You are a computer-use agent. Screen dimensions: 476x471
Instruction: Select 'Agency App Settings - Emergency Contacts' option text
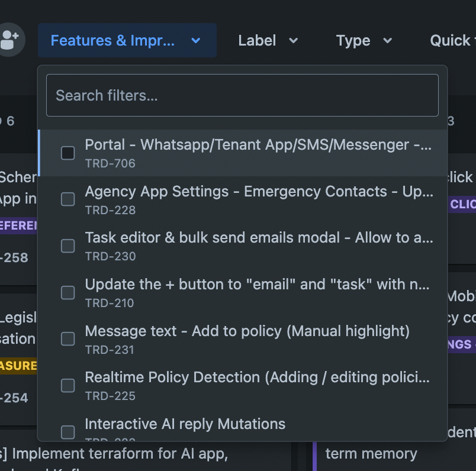click(259, 192)
